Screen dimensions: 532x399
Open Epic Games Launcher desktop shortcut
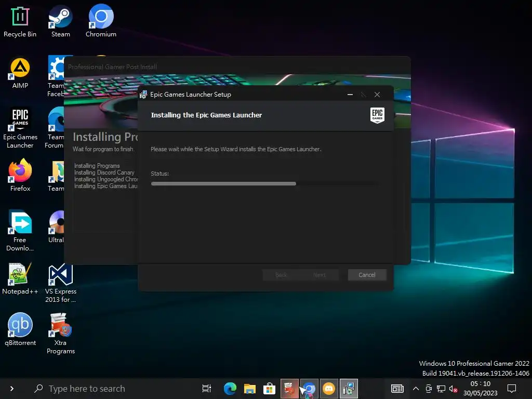coord(20,128)
